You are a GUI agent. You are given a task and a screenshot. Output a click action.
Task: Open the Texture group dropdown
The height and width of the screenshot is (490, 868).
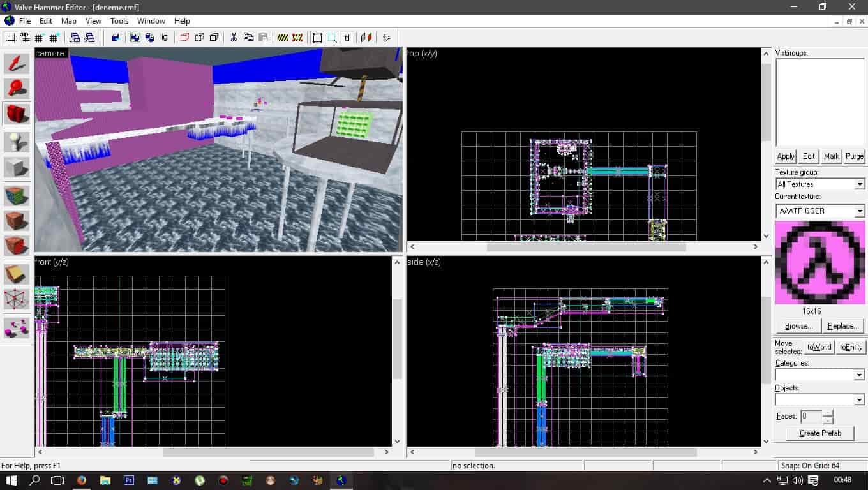click(x=860, y=184)
